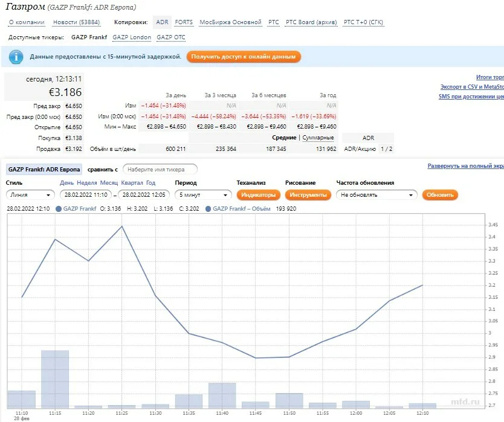This screenshot has height=422, width=504.
Task: Click the GAZP Frankf – Объём legend marker
Action: [x=208, y=209]
